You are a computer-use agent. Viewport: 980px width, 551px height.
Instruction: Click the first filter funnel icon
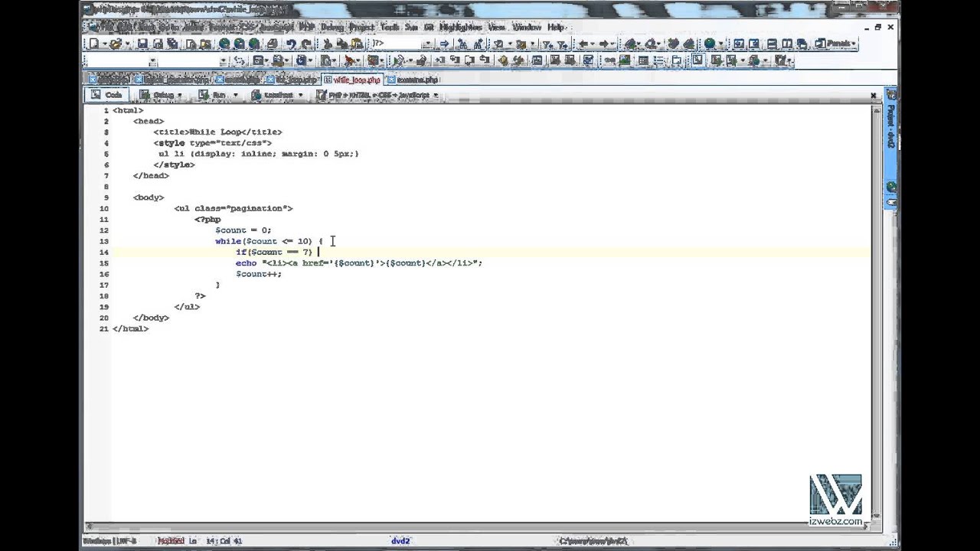[x=547, y=44]
